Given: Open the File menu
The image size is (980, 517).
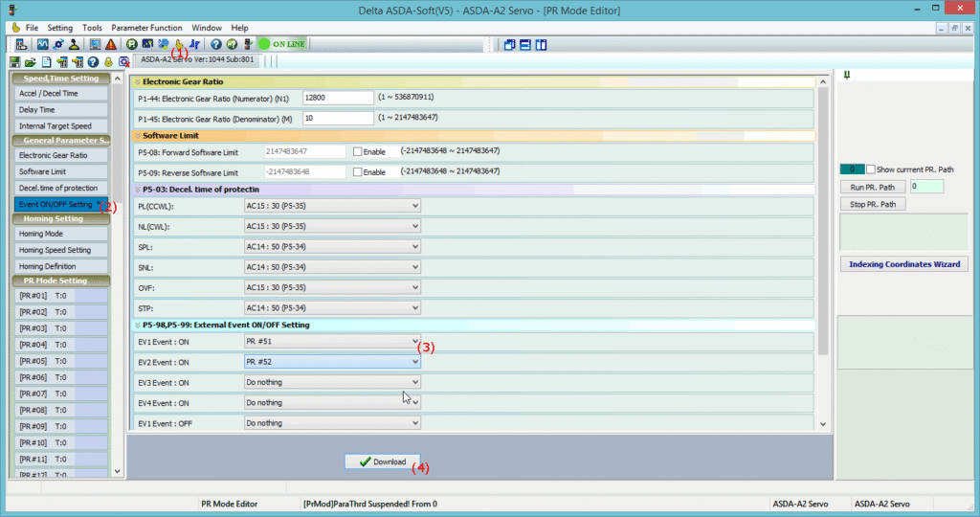Looking at the screenshot, I should (32, 28).
